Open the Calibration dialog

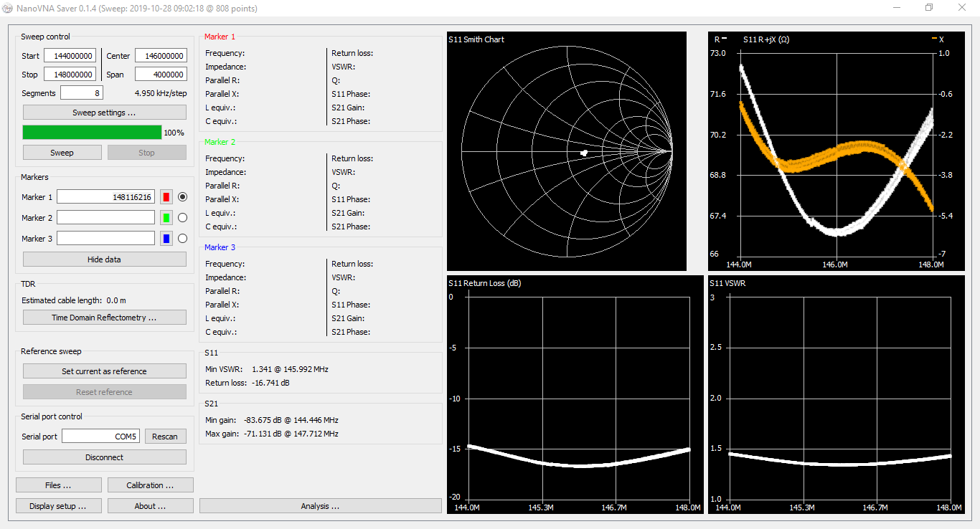point(150,485)
